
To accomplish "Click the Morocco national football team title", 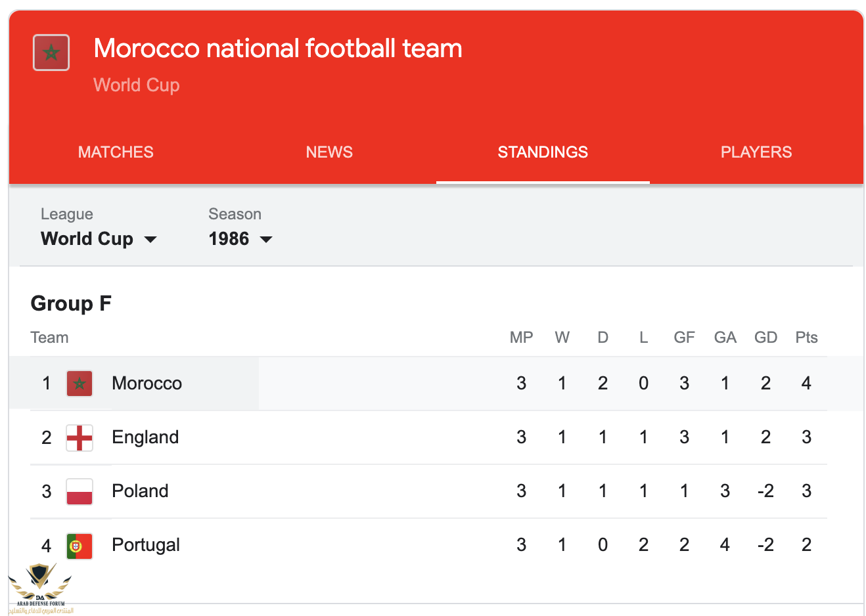I will (278, 48).
